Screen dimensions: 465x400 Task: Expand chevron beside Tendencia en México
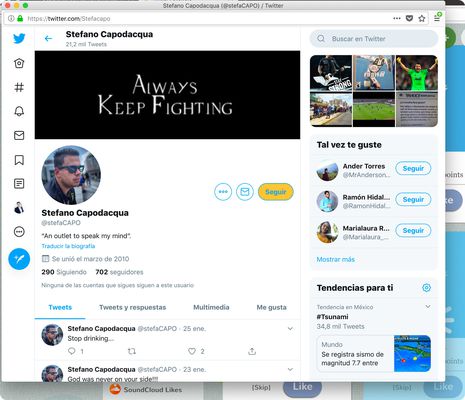pyautogui.click(x=428, y=306)
